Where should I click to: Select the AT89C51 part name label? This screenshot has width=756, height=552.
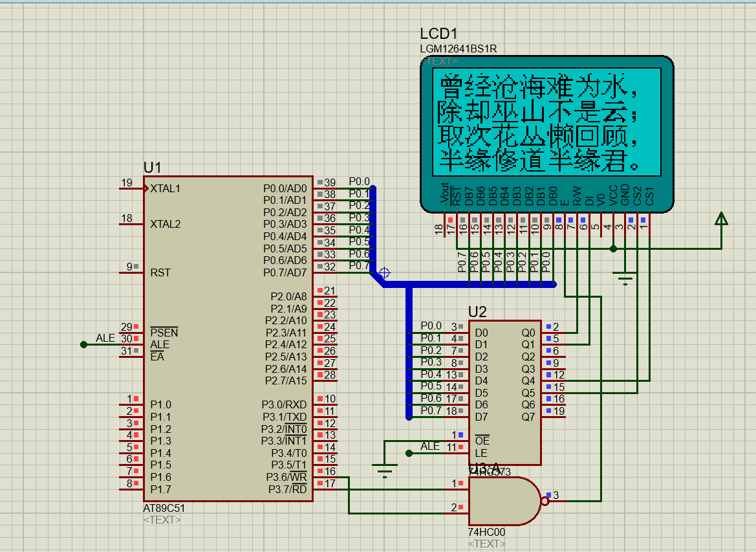click(x=164, y=508)
